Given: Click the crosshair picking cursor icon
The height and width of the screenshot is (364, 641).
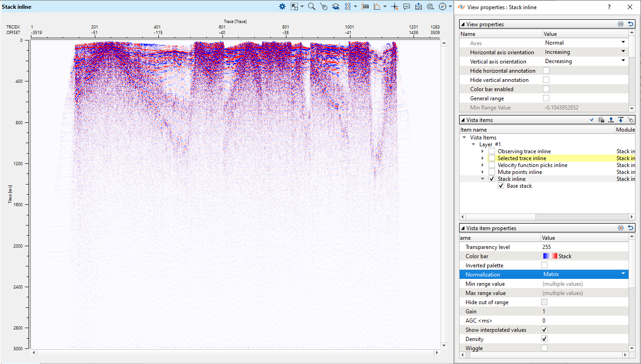Looking at the screenshot, I should click(x=394, y=6).
